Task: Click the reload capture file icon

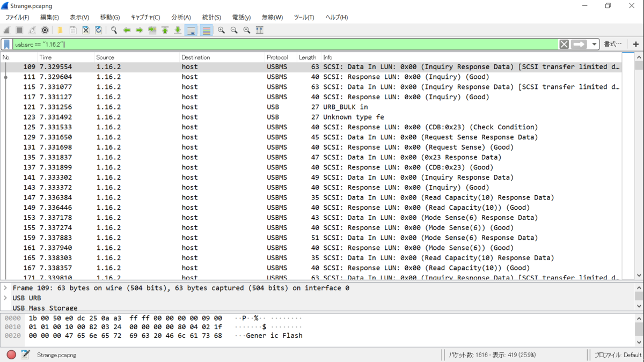Action: click(99, 30)
